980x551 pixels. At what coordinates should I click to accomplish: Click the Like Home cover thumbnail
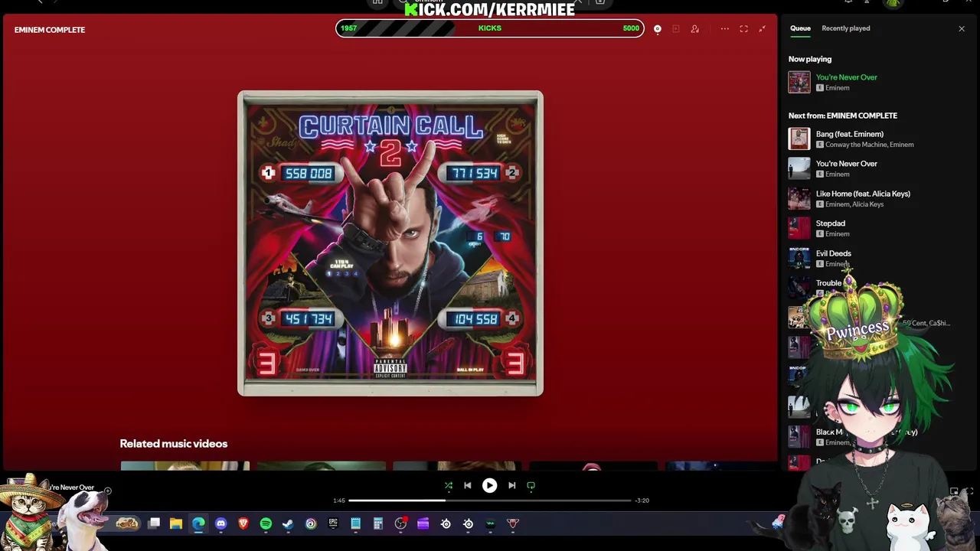tap(799, 198)
